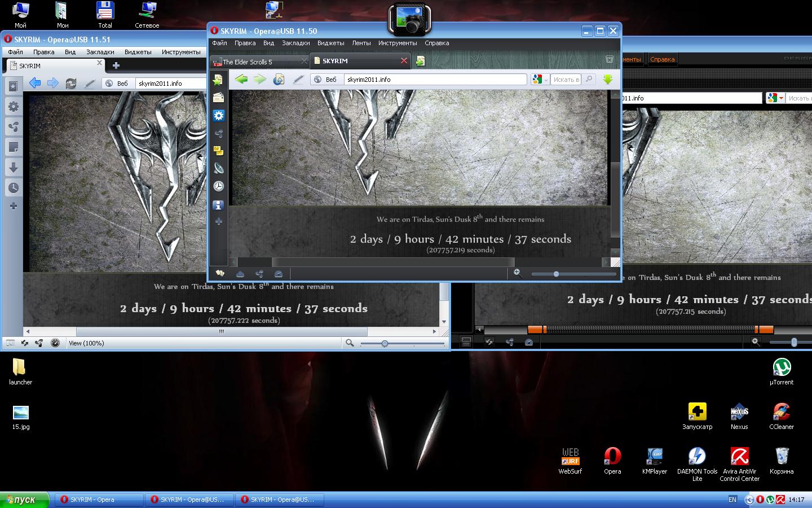Click the blue Forward arrow in Opera 11.51
Viewport: 812px width, 508px height.
point(53,83)
